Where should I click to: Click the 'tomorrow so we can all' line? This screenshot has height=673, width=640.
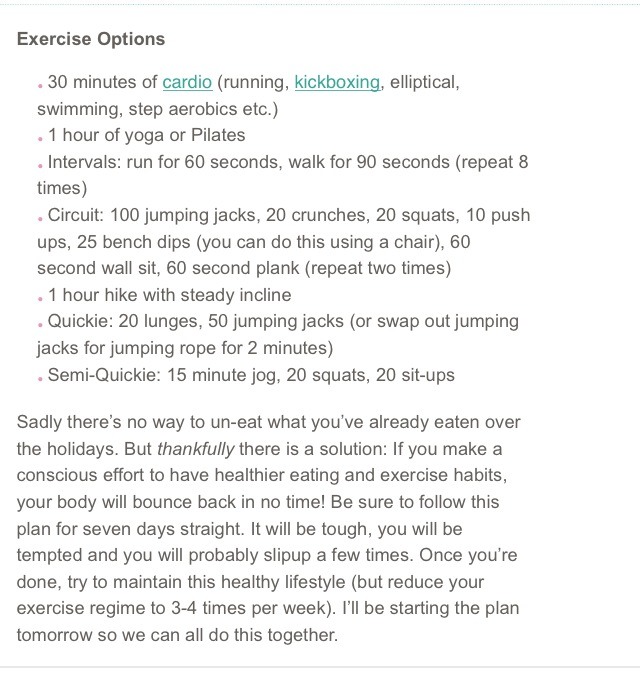177,635
